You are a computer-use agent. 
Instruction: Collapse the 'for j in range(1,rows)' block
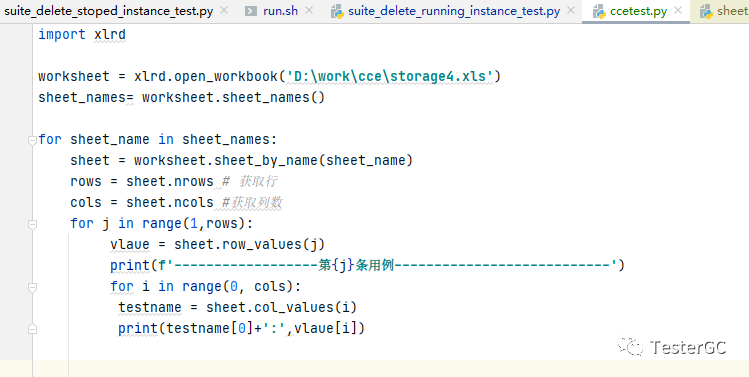tap(32, 224)
